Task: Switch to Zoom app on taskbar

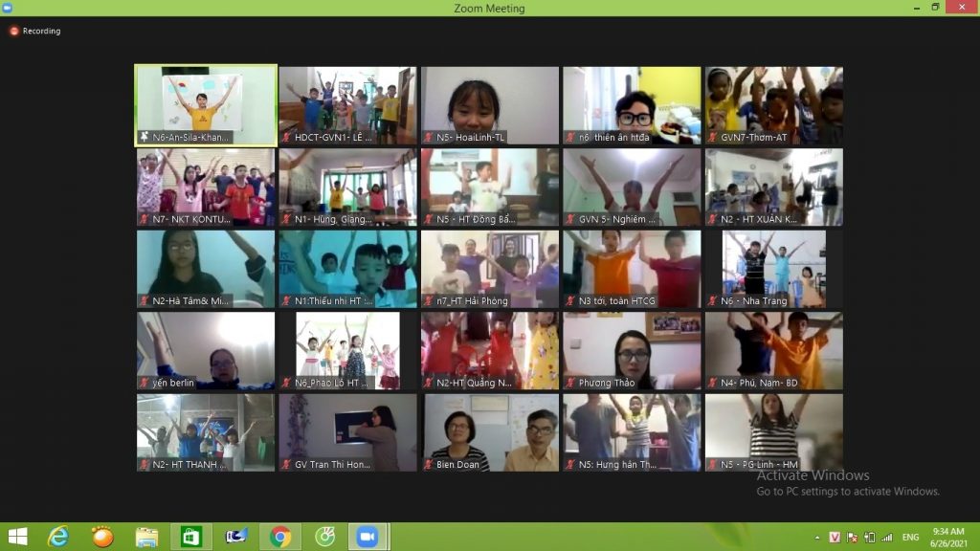Action: [367, 537]
